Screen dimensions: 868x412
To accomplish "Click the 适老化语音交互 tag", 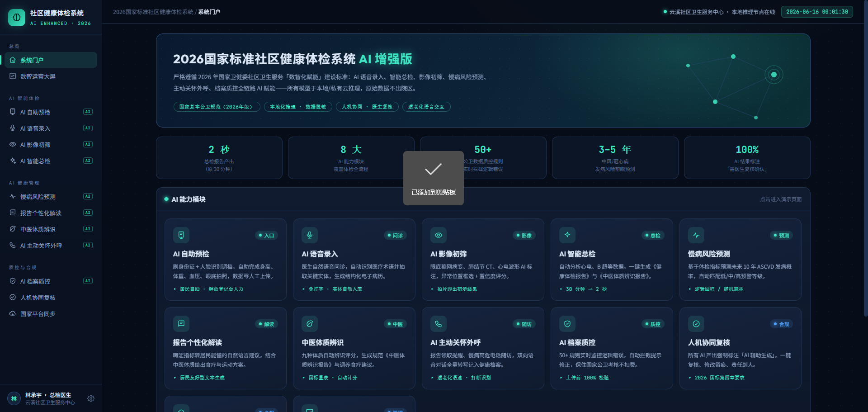I will 426,107.
